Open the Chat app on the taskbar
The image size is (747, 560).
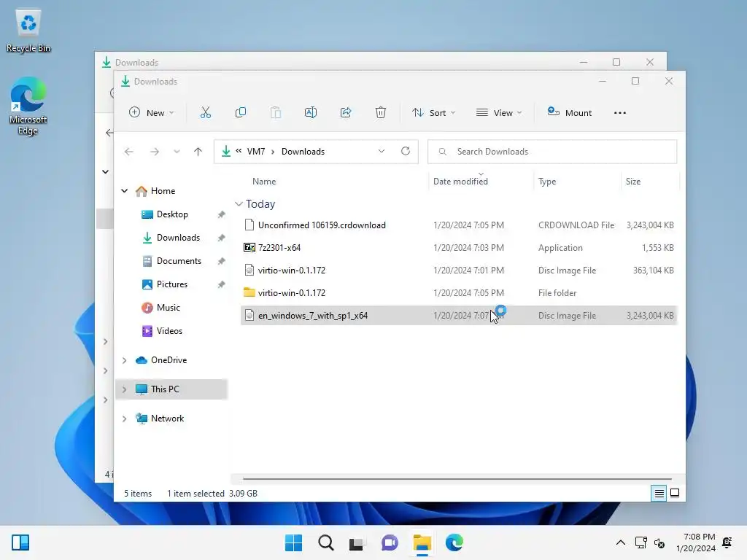click(390, 542)
